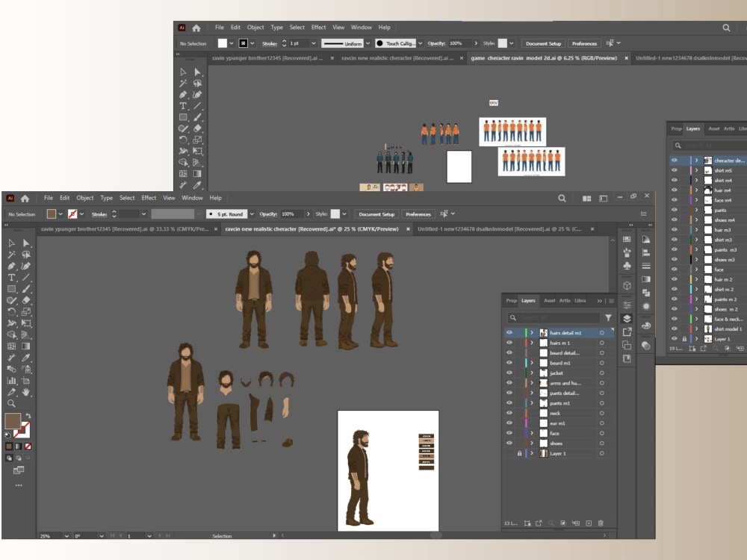Screen dimensions: 747x560
Task: Hide 'pants' layer in back window
Action: [674, 210]
